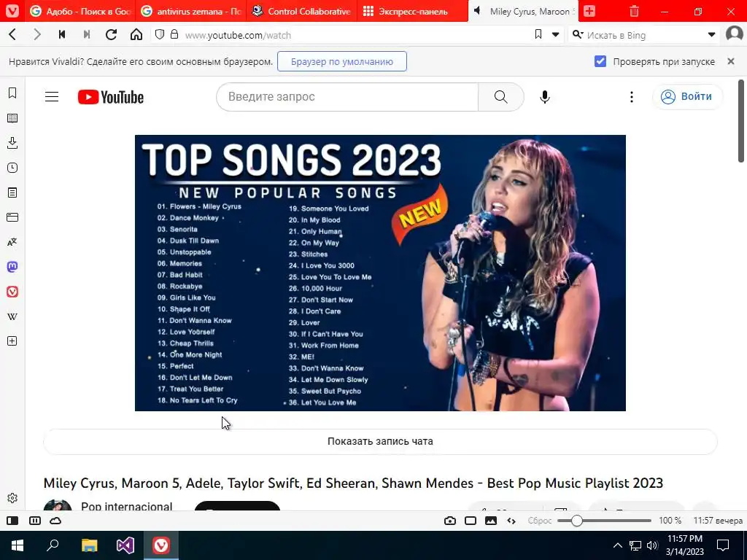Viewport: 747px width, 560px height.
Task: Open Windows Start menu
Action: [x=18, y=545]
